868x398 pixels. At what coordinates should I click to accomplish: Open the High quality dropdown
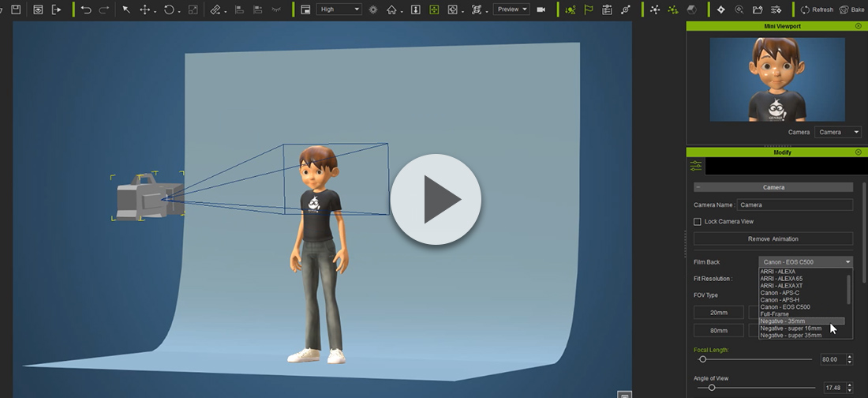339,9
